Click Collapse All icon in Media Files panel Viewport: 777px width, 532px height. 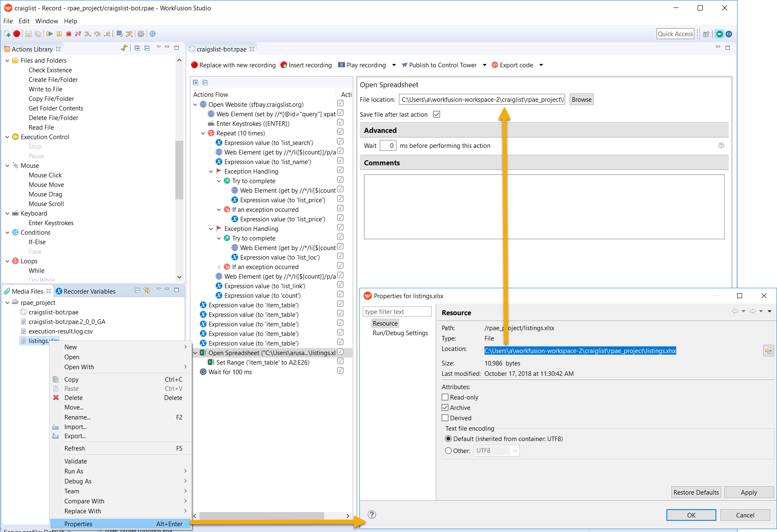[x=138, y=291]
